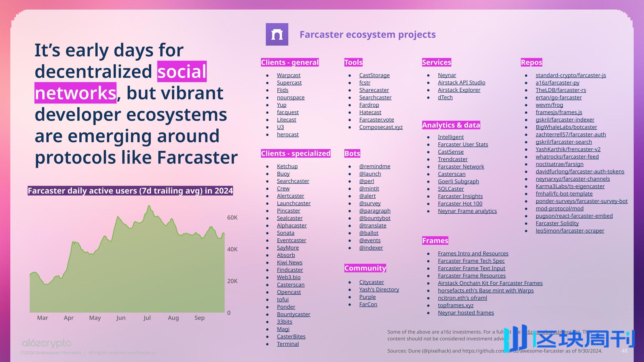Open the leo5imon/farcaster-scraper link
Image resolution: width=644 pixels, height=362 pixels.
pos(570,231)
